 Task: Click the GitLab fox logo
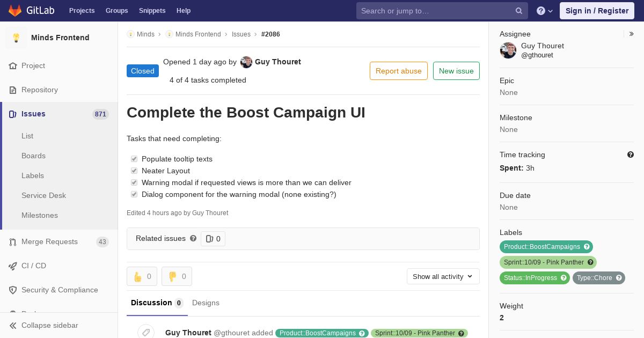coord(15,10)
